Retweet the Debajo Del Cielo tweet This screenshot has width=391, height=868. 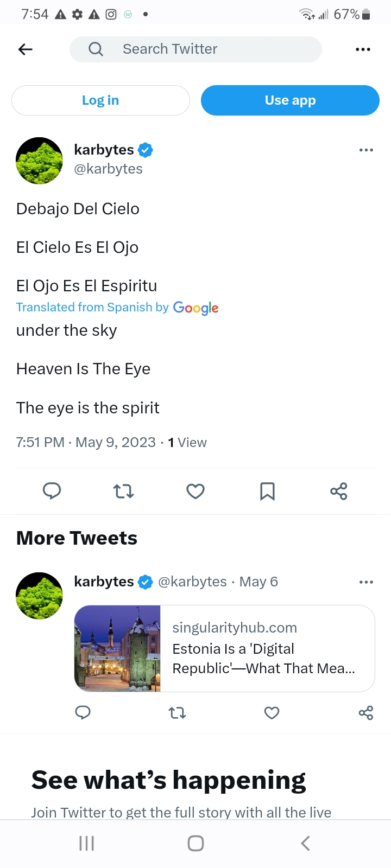[x=123, y=492]
